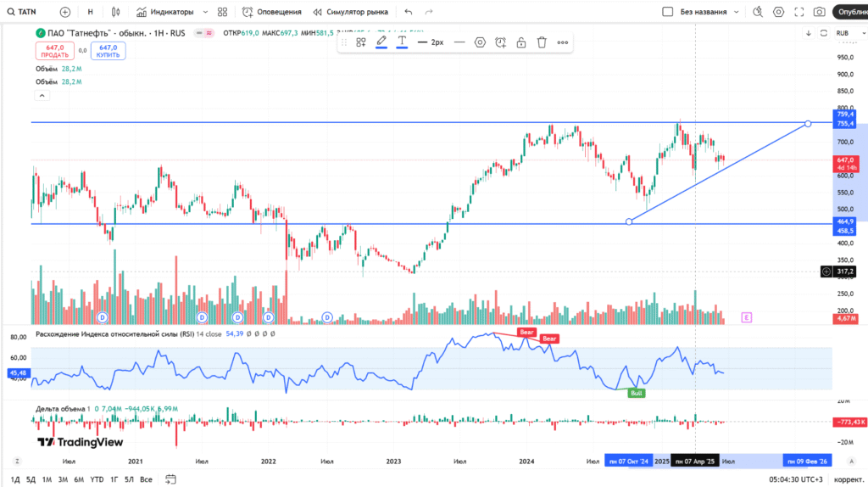
Task: Toggle the lock on the selected drawing
Action: [521, 42]
